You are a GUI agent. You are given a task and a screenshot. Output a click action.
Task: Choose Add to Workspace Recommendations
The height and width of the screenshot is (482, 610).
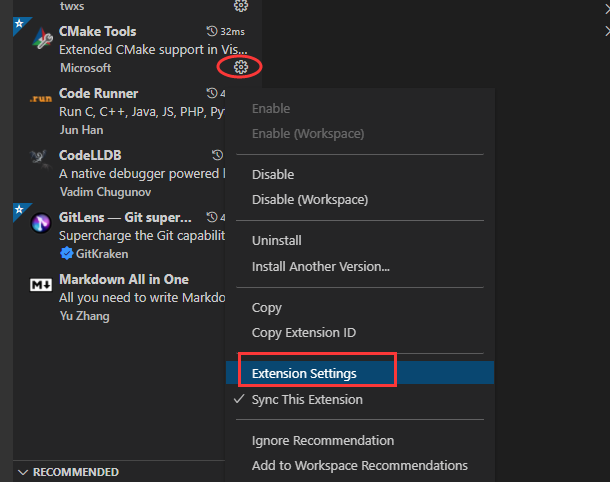[x=360, y=465]
